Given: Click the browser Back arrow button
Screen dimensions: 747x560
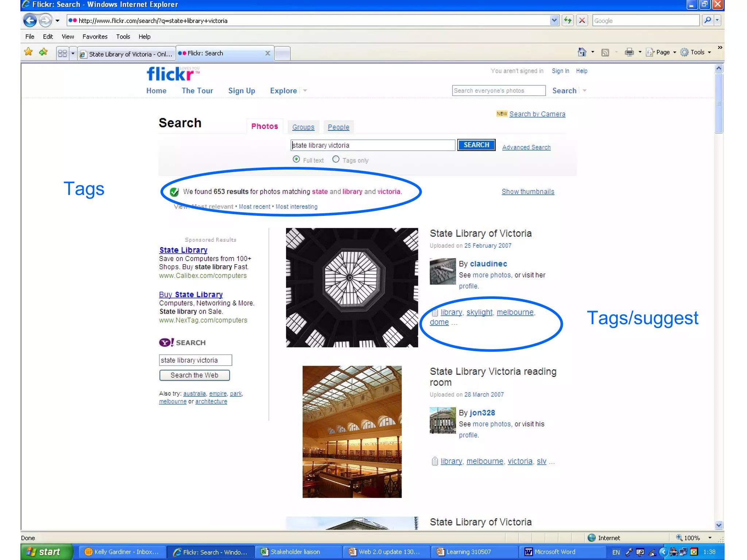Looking at the screenshot, I should pos(30,20).
